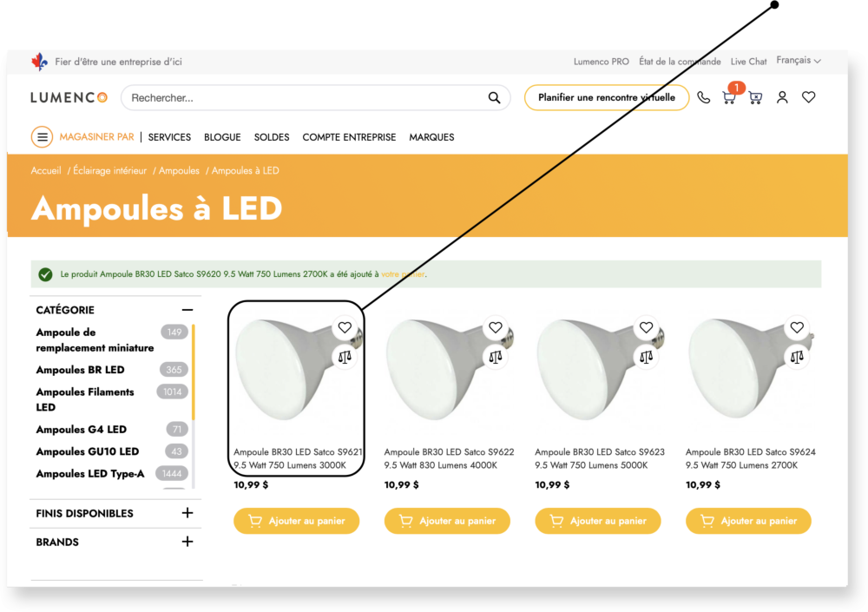Open the Magasiner Par hamburger menu

[x=42, y=137]
